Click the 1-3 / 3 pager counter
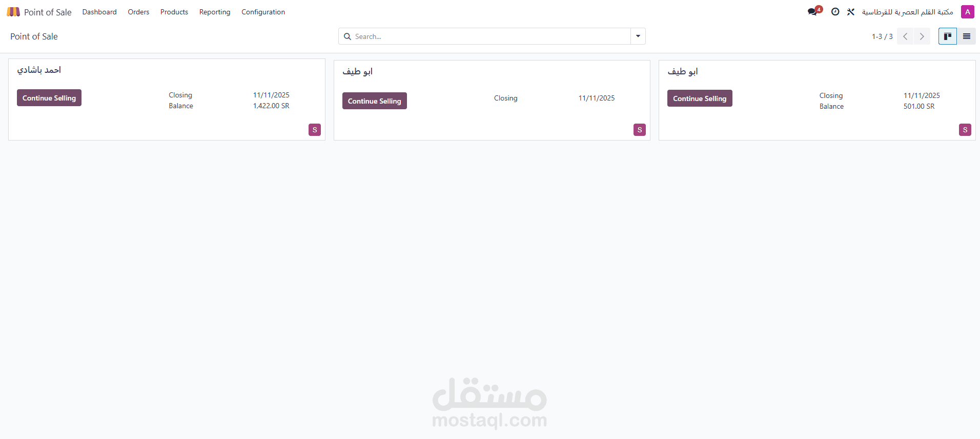The width and height of the screenshot is (980, 439). pyautogui.click(x=882, y=36)
